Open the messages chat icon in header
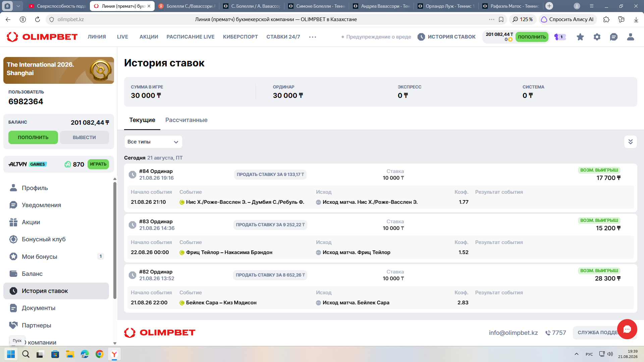This screenshot has width=644, height=362. [614, 37]
